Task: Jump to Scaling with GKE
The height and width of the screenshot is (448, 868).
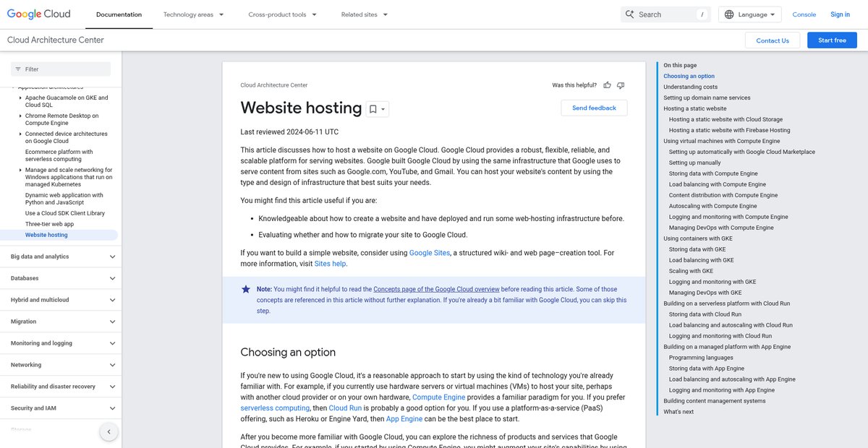Action: (x=691, y=271)
